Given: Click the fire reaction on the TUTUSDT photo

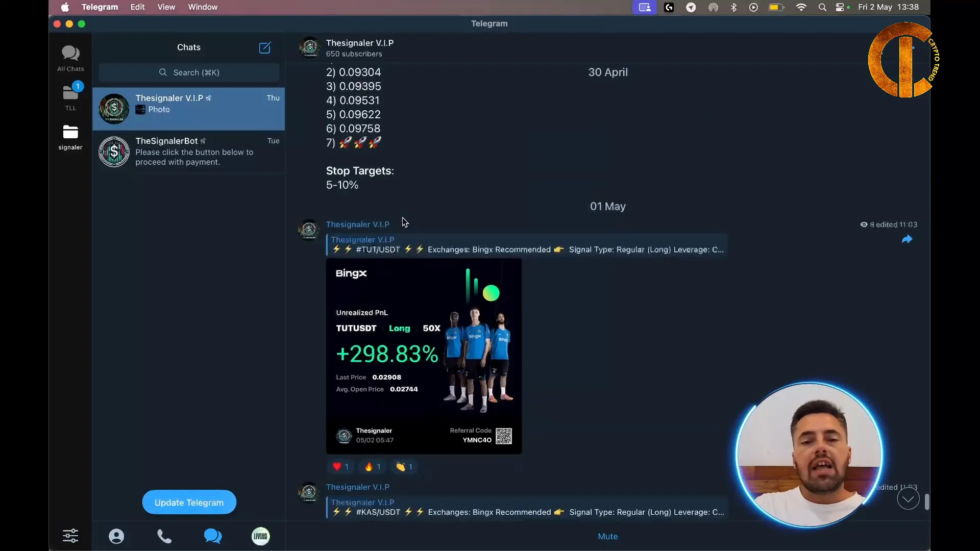Looking at the screenshot, I should click(373, 467).
